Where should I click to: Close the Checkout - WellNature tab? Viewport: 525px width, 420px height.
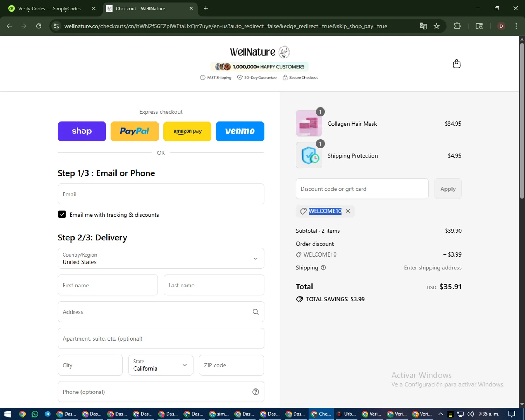191,8
